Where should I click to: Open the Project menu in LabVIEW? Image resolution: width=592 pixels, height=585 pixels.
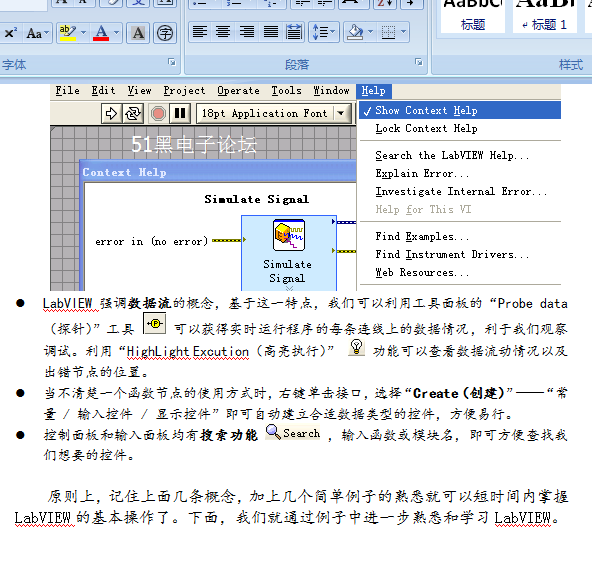coord(184,91)
